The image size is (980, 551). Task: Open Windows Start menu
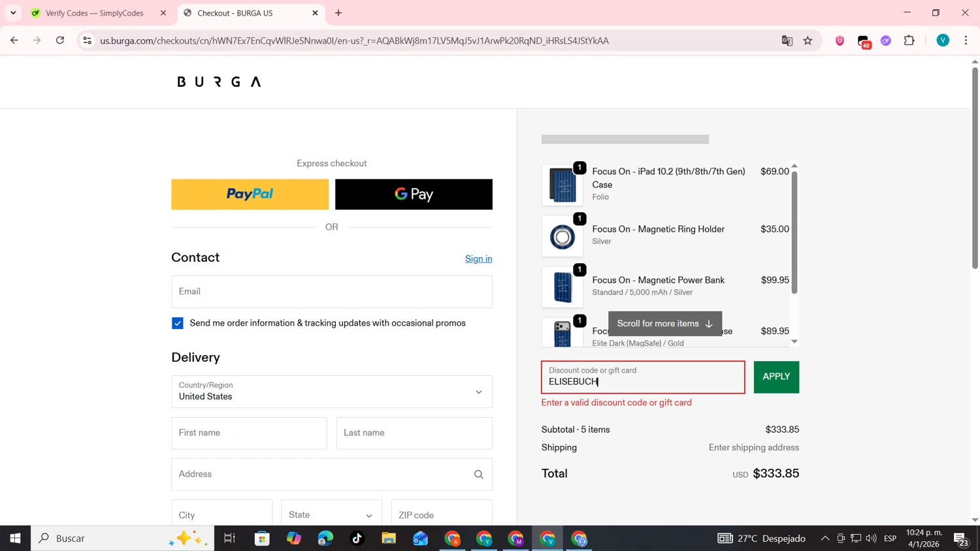click(x=15, y=539)
